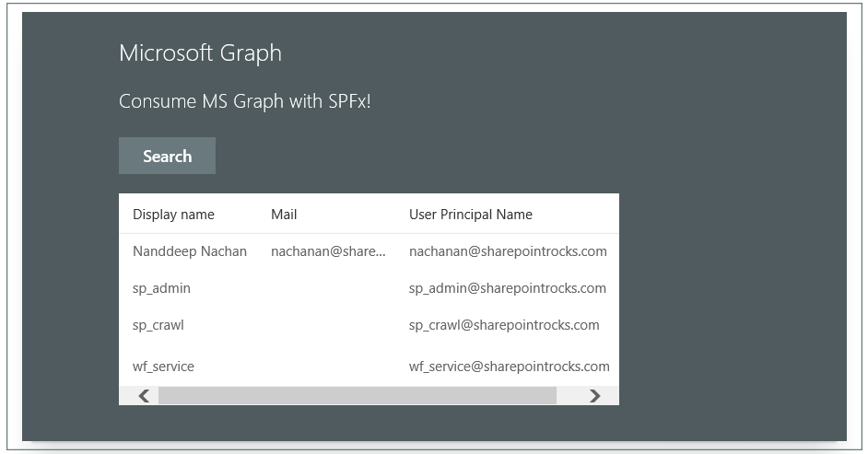Viewport: 868px width, 454px height.
Task: Click the Consume MS Graph with SPFx! text
Action: (244, 101)
